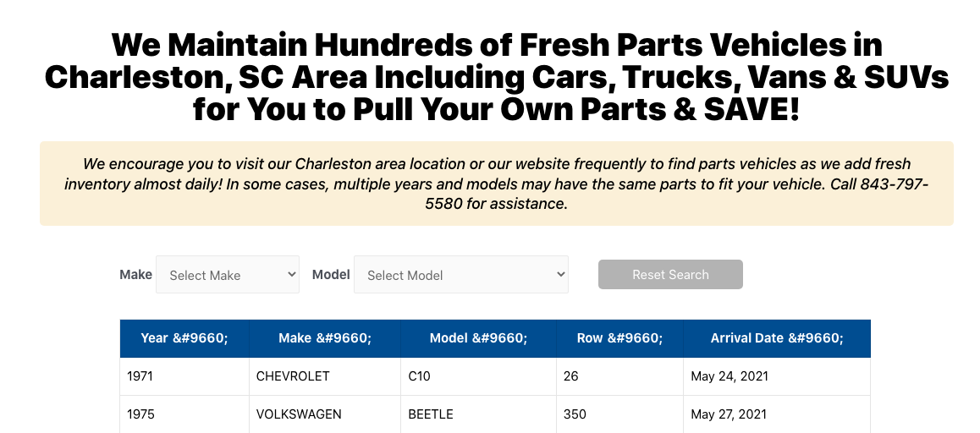Click the yellow notice with phone number
Viewport: 980px width, 433px height.
(x=497, y=184)
